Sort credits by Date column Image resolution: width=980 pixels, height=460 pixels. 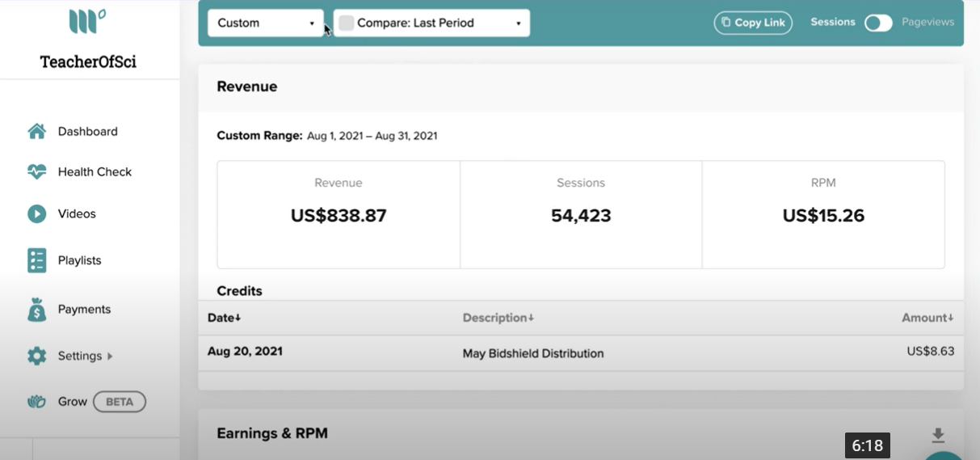click(x=225, y=318)
